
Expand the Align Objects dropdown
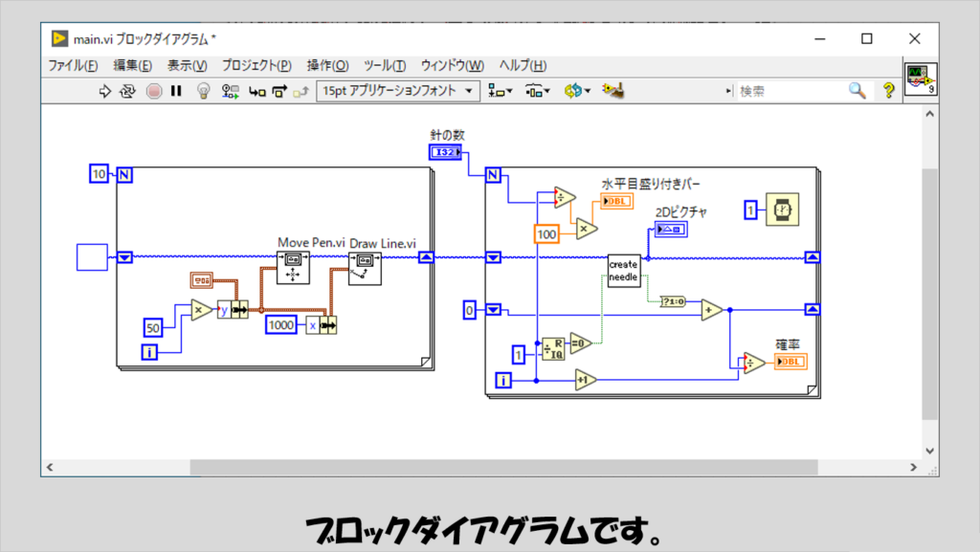click(501, 91)
